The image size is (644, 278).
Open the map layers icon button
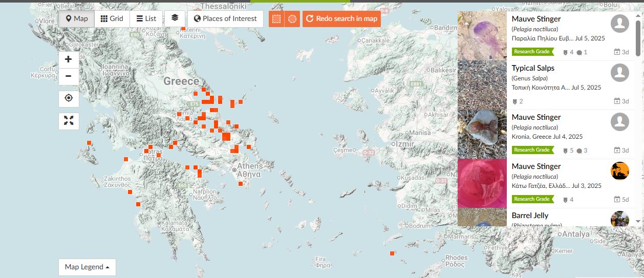[175, 18]
